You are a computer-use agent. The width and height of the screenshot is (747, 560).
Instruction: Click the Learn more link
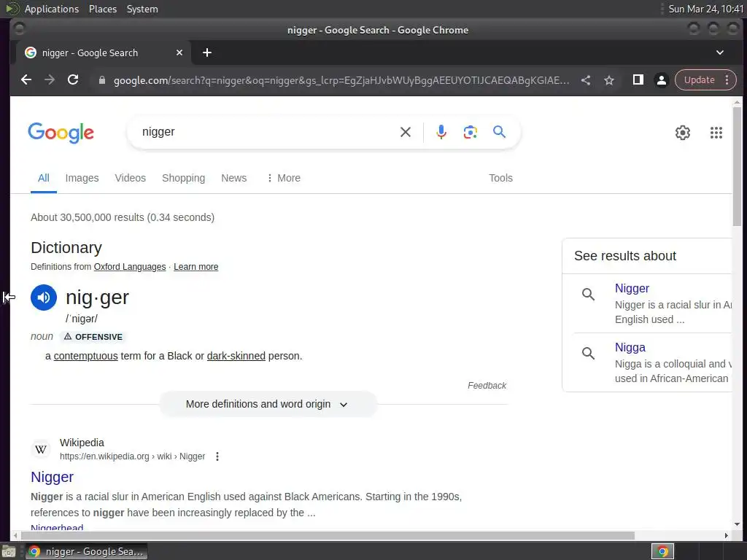pos(196,267)
